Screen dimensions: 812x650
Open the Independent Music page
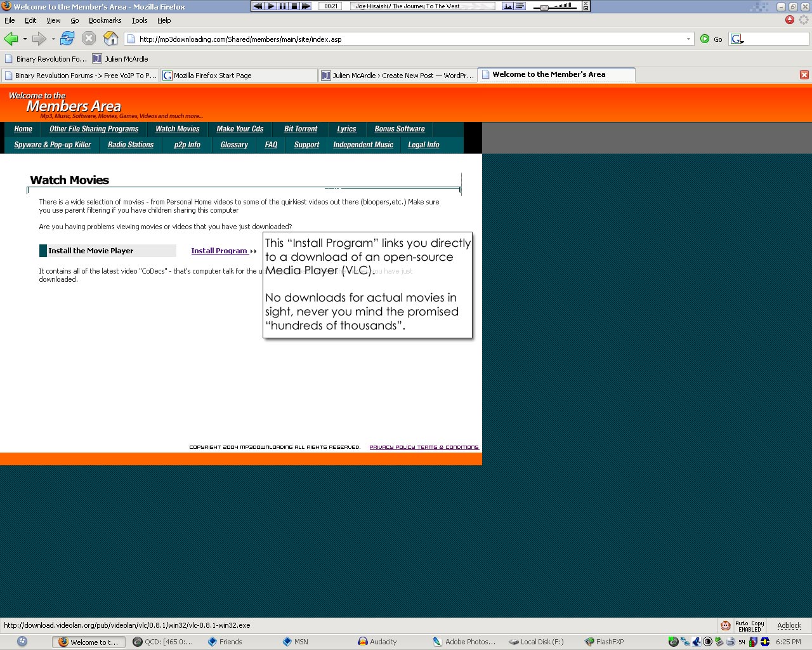[363, 145]
